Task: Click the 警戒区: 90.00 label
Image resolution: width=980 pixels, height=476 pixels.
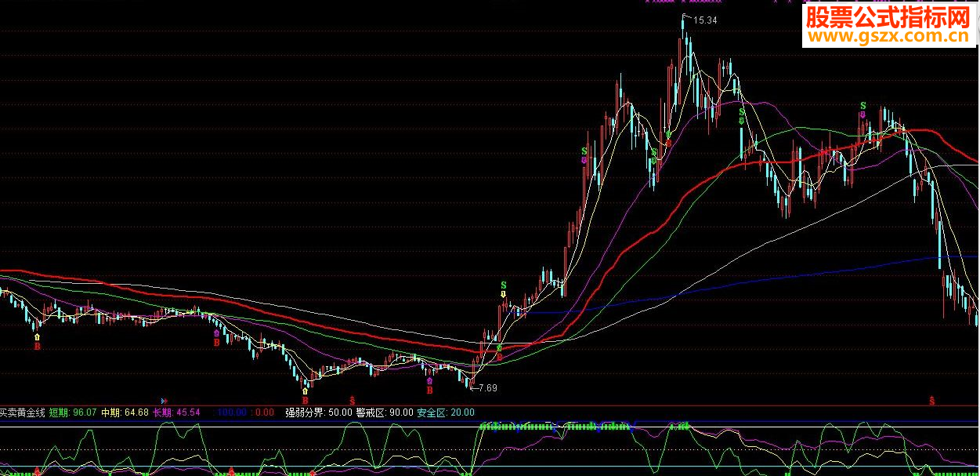Action: point(385,412)
